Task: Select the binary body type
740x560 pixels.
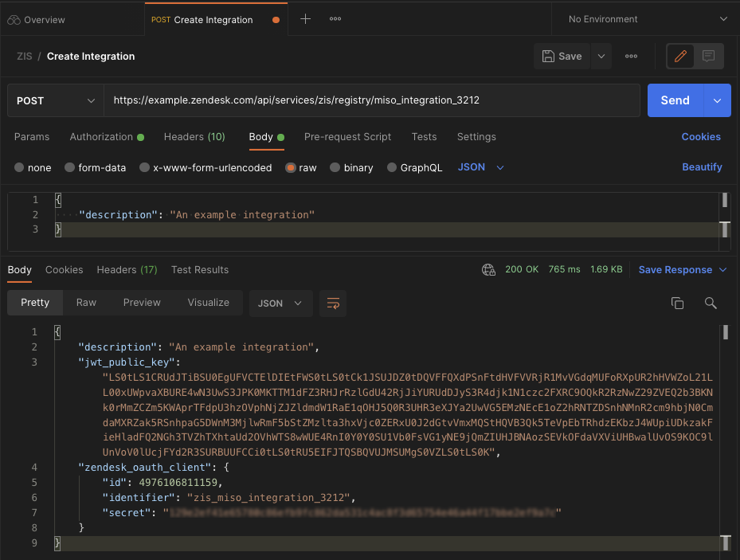Action: click(x=335, y=167)
